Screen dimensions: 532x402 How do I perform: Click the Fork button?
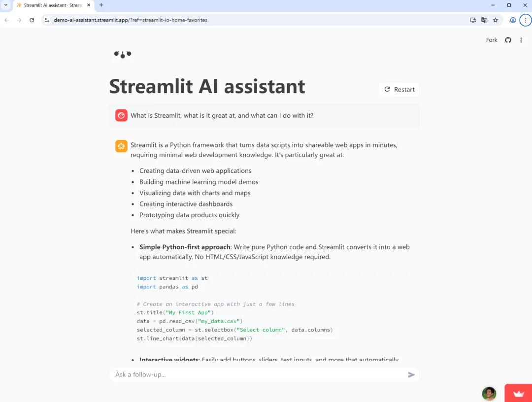[492, 40]
